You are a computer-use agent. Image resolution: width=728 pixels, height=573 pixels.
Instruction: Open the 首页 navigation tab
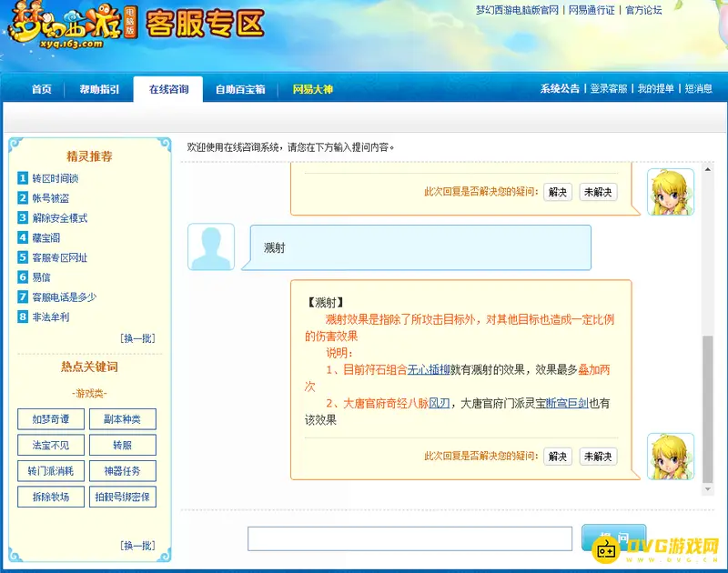coord(42,89)
